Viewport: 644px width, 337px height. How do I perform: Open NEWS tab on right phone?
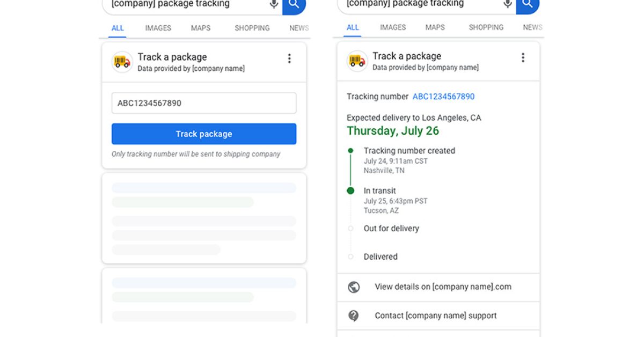pos(532,27)
